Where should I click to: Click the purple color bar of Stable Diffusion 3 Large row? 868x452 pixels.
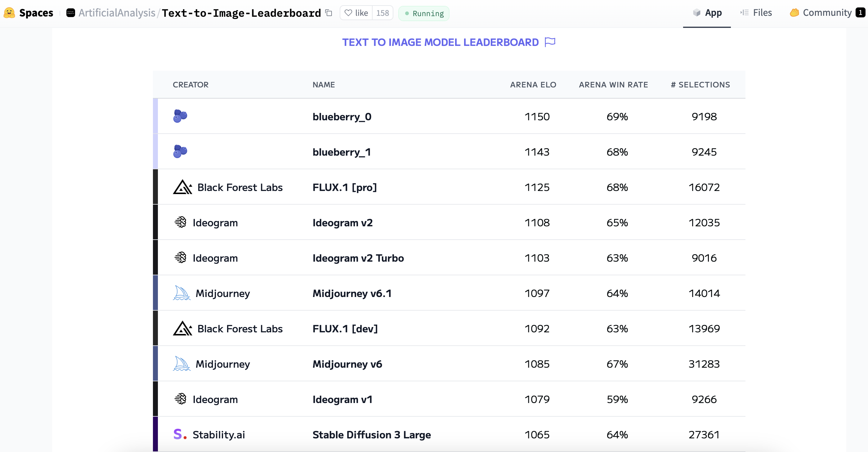click(155, 434)
